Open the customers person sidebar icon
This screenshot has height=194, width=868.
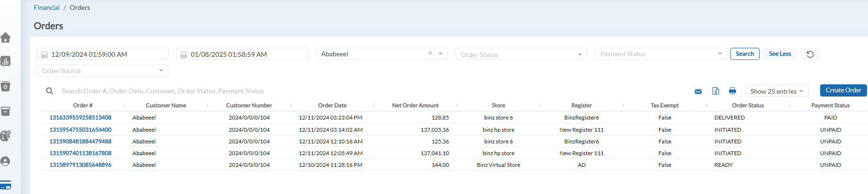coord(6,161)
